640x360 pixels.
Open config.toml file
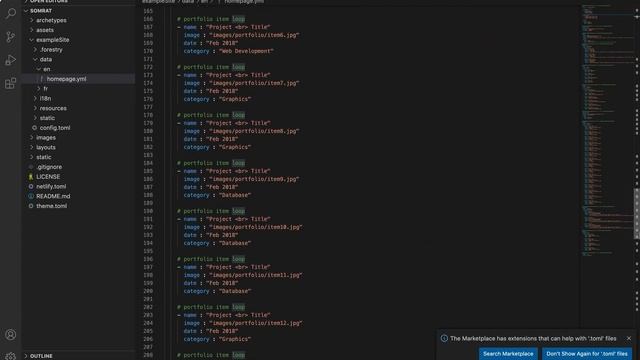click(x=55, y=128)
